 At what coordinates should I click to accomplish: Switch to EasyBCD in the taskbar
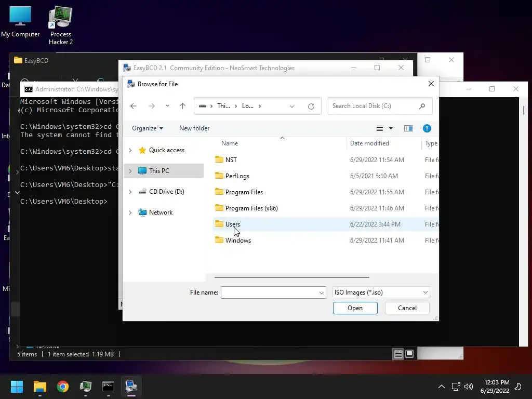[131, 387]
